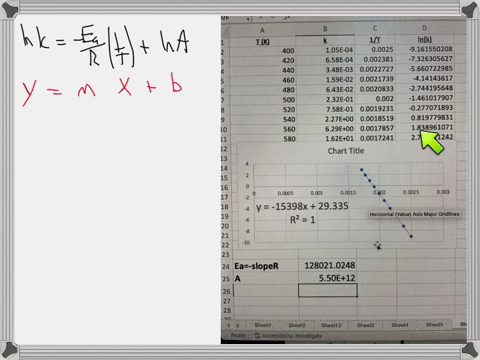Screen dimensions: 480x360
Task: Click the T (K) header cell
Action: [x=263, y=42]
